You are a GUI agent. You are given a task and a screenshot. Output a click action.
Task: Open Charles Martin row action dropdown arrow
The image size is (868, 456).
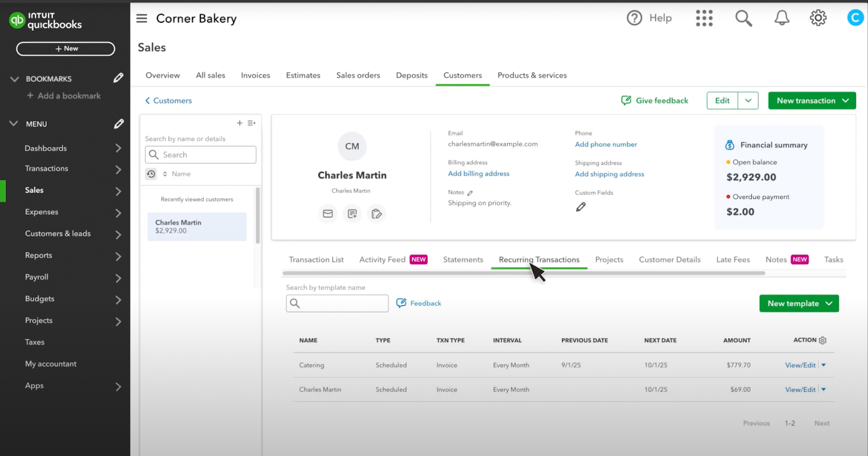pos(824,389)
